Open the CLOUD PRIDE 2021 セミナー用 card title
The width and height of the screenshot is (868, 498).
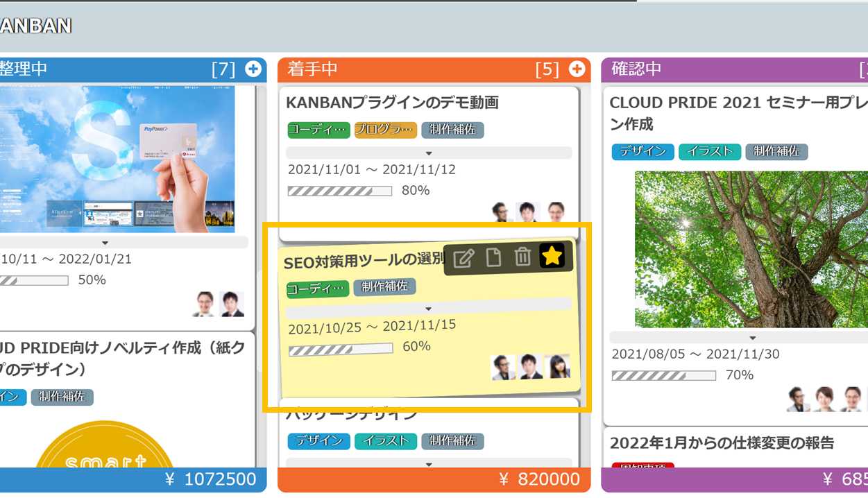pyautogui.click(x=739, y=114)
